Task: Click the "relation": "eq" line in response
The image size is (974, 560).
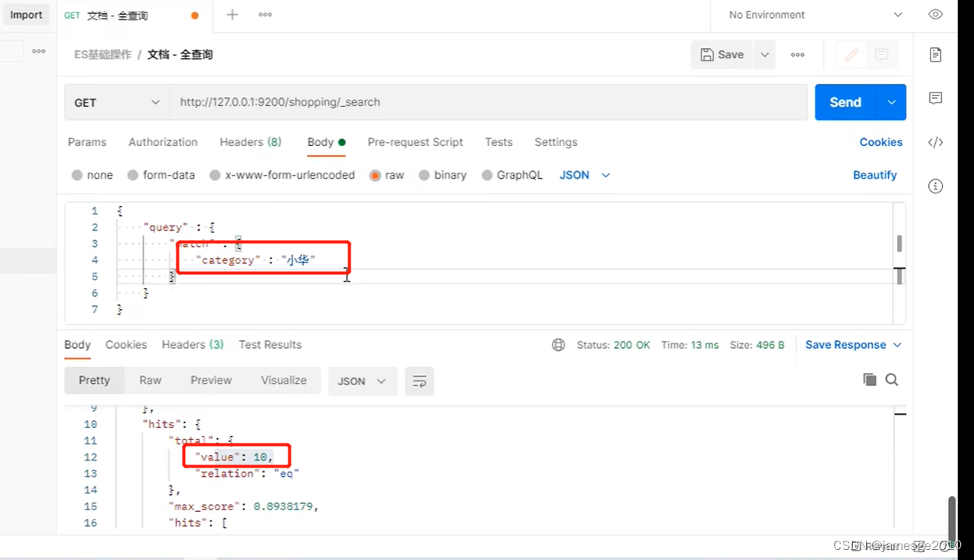Action: coord(247,474)
